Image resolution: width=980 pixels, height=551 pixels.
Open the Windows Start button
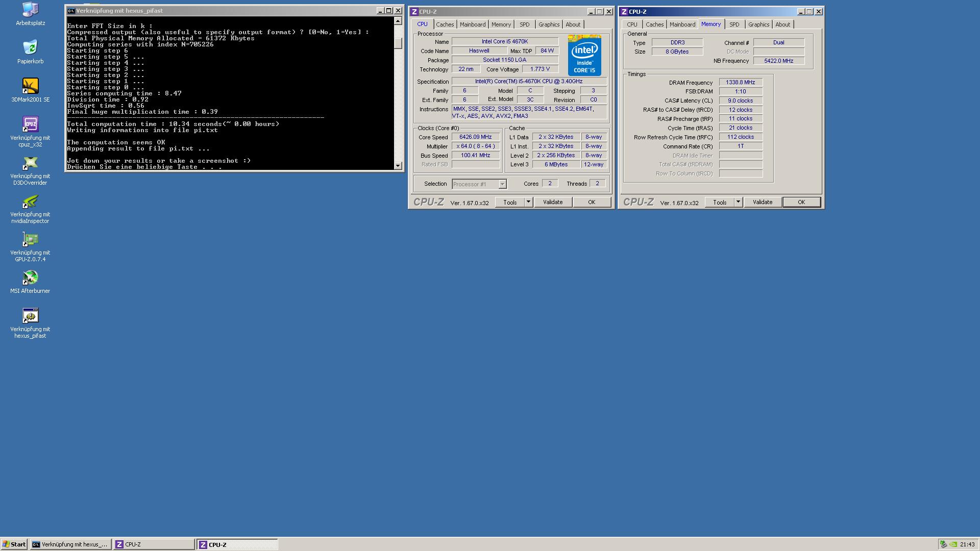coord(14,544)
